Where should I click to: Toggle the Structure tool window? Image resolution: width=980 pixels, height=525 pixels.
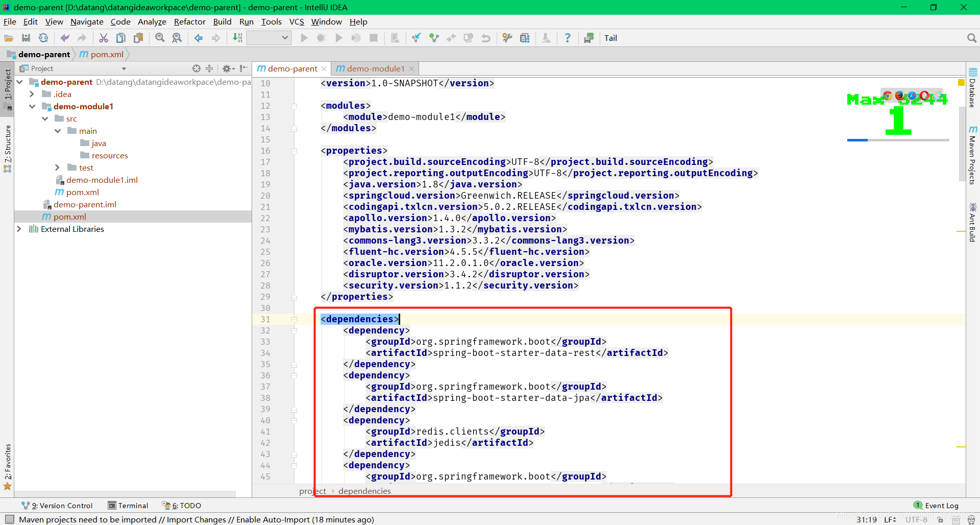[x=8, y=148]
